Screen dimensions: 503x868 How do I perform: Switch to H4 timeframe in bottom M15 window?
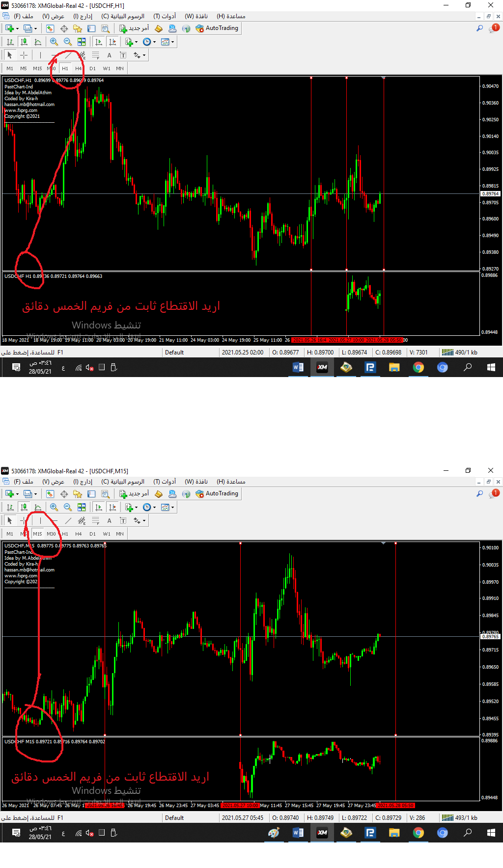(x=79, y=534)
